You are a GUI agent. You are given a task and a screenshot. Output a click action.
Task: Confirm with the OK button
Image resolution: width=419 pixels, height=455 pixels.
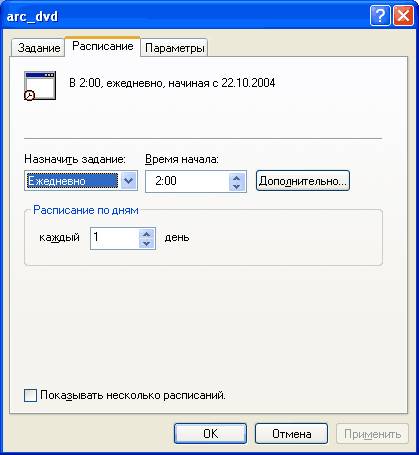click(210, 434)
